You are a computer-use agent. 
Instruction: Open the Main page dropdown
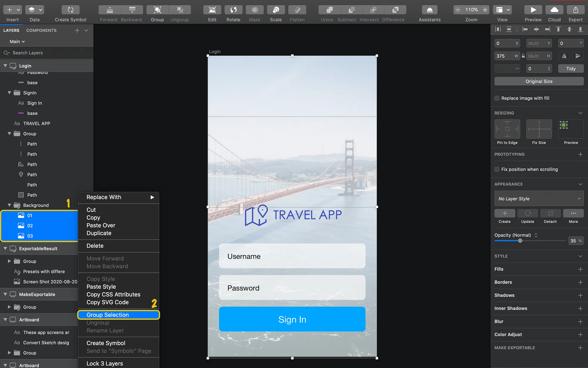pyautogui.click(x=17, y=42)
